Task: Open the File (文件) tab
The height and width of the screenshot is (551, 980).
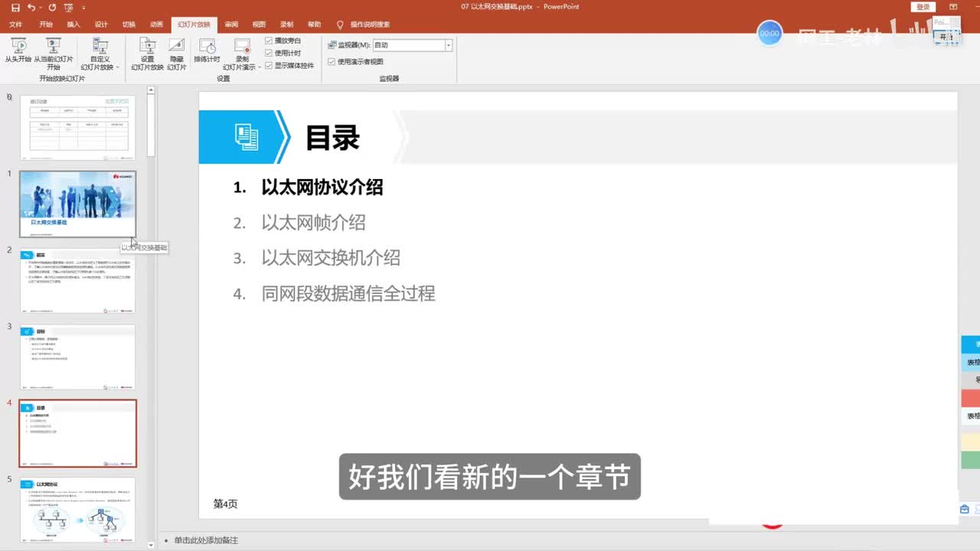Action: pos(15,24)
